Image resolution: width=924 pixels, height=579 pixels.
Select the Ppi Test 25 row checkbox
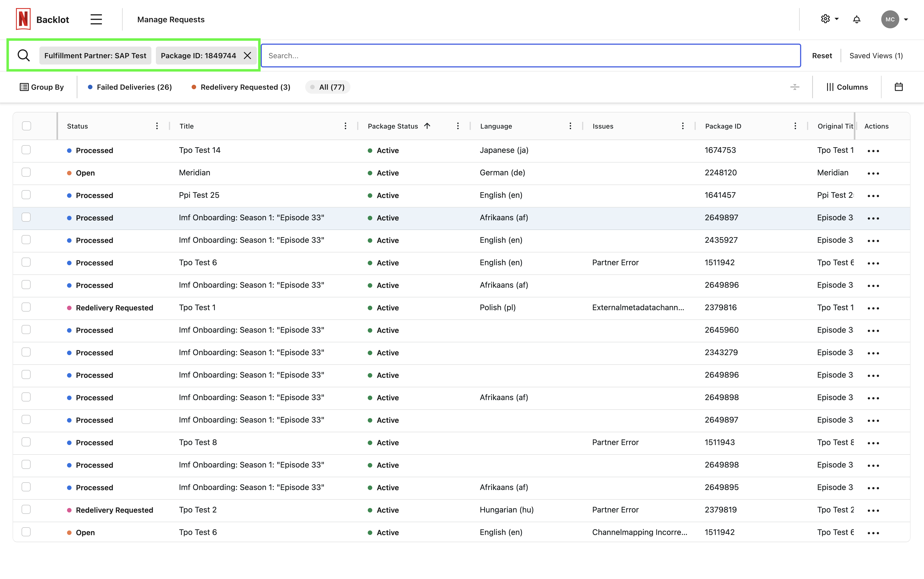(x=26, y=195)
